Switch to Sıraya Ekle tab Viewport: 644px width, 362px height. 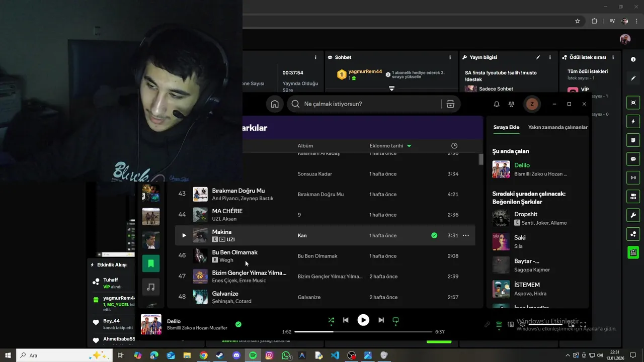pyautogui.click(x=506, y=128)
